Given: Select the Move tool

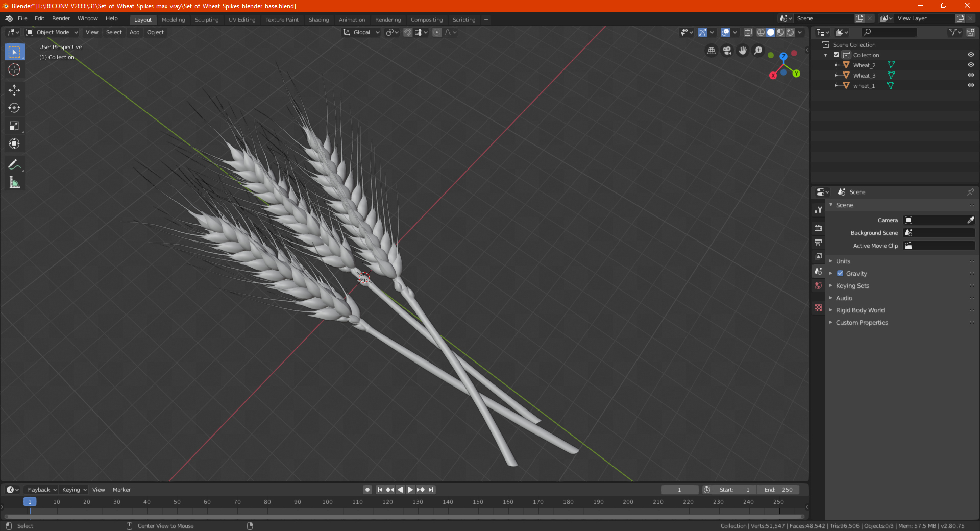Looking at the screenshot, I should click(x=14, y=90).
